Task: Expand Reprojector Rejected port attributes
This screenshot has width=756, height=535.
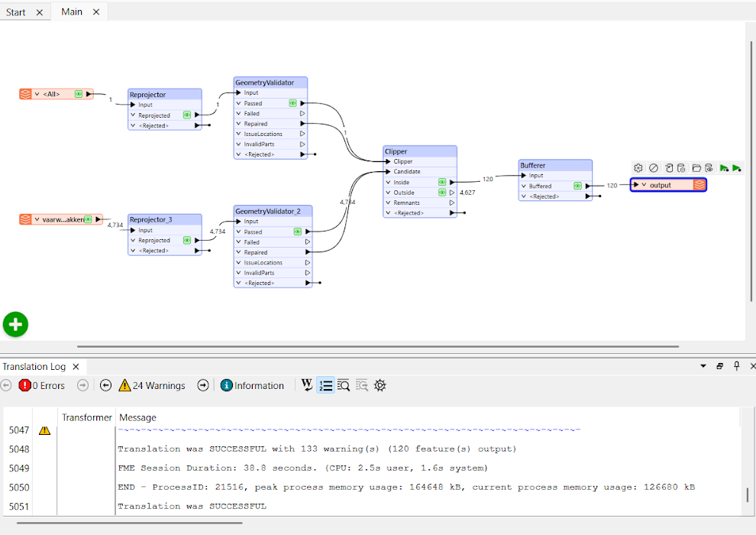Action: click(x=133, y=125)
